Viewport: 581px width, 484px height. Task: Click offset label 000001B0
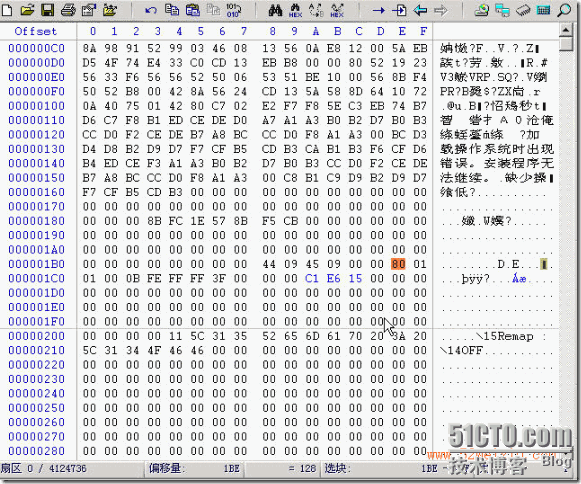coord(37,264)
